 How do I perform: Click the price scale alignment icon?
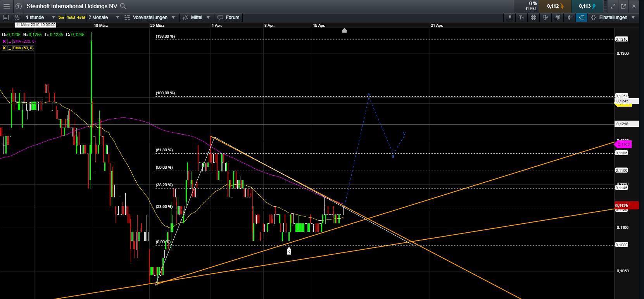(510, 17)
